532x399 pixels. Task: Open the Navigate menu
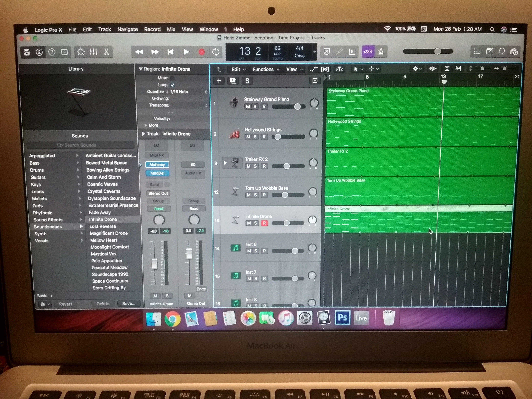click(128, 30)
